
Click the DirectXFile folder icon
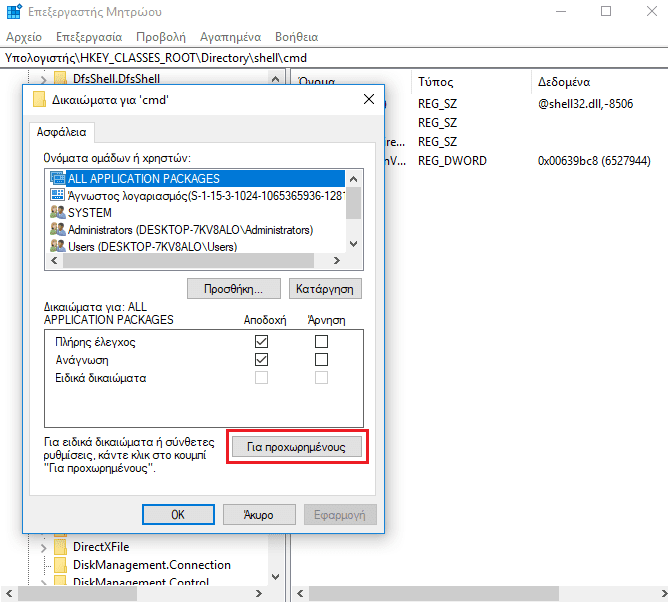[60, 546]
